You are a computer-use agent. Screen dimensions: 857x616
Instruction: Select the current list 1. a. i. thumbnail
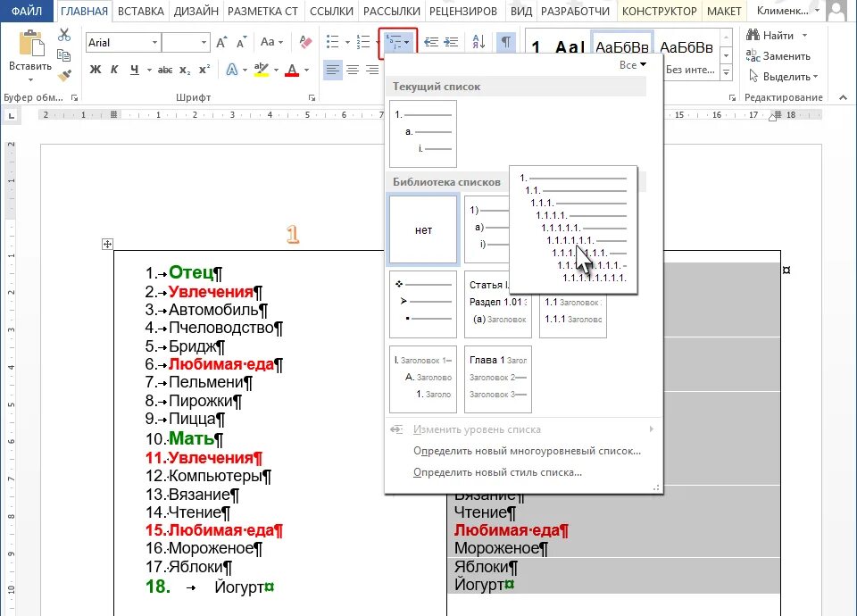point(423,133)
